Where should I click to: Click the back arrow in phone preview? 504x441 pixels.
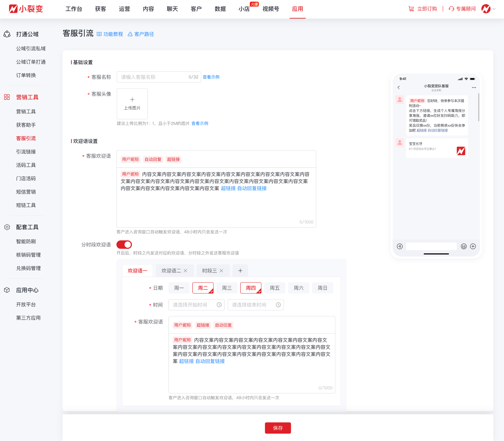pyautogui.click(x=399, y=88)
